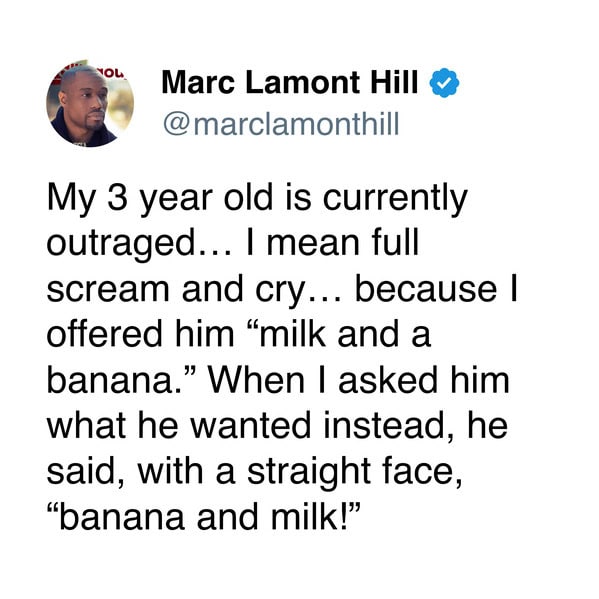Click the display name Marc Lamont Hill
Screen dimensions: 599x599
click(x=290, y=83)
